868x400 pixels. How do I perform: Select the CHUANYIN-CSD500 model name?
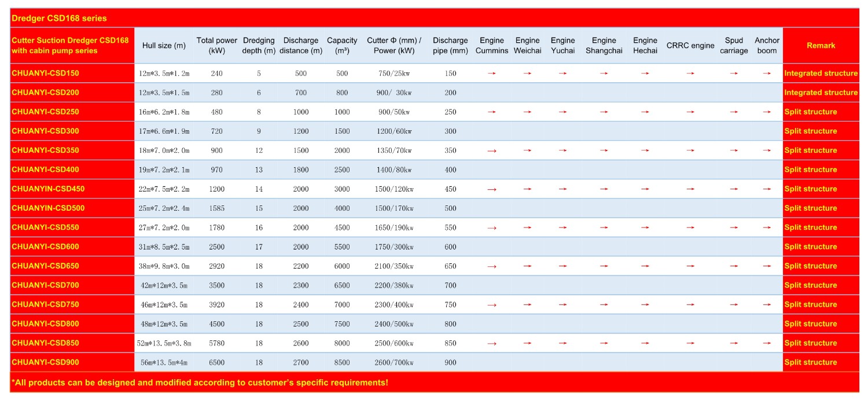[x=47, y=208]
